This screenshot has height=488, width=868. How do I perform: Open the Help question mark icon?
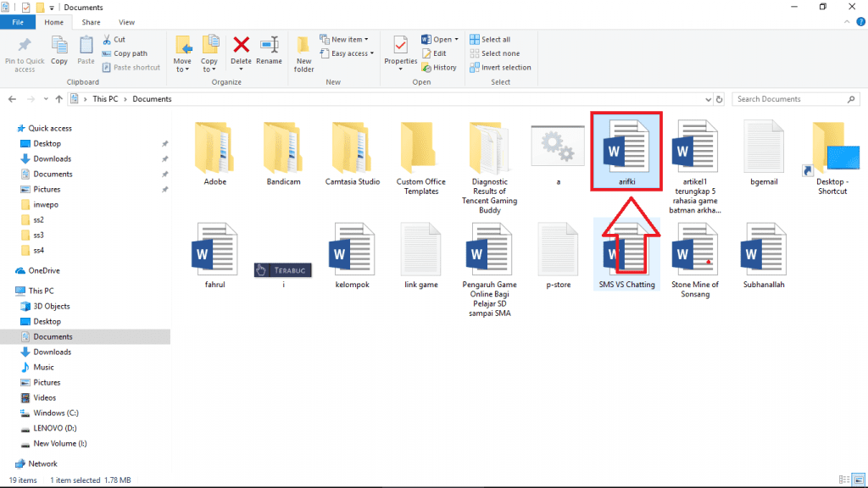tap(861, 22)
